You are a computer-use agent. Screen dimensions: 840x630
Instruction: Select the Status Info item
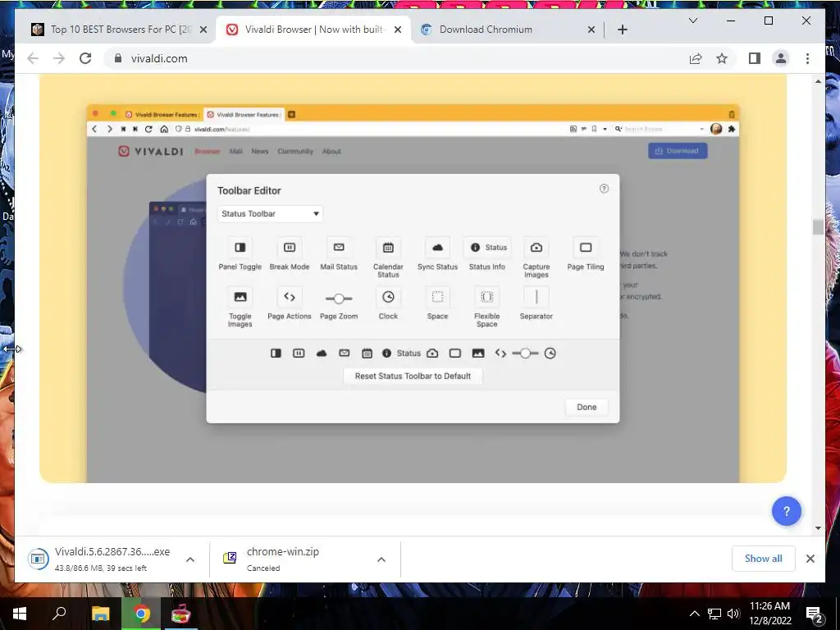487,248
